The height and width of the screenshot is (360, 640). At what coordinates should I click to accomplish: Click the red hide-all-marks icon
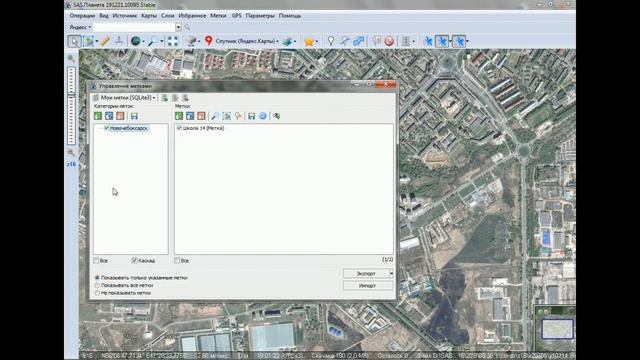(x=389, y=41)
